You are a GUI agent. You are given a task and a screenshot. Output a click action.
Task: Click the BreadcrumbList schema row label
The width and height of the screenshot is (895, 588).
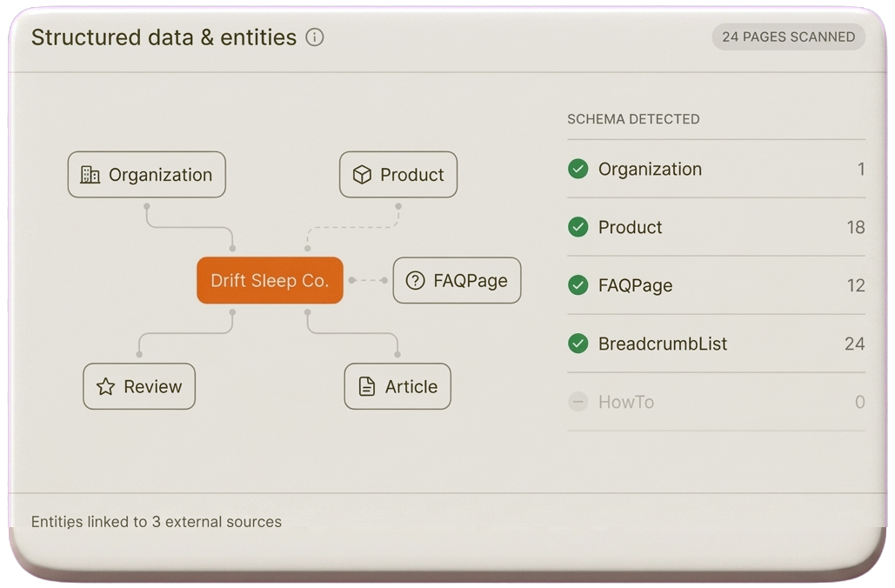663,344
